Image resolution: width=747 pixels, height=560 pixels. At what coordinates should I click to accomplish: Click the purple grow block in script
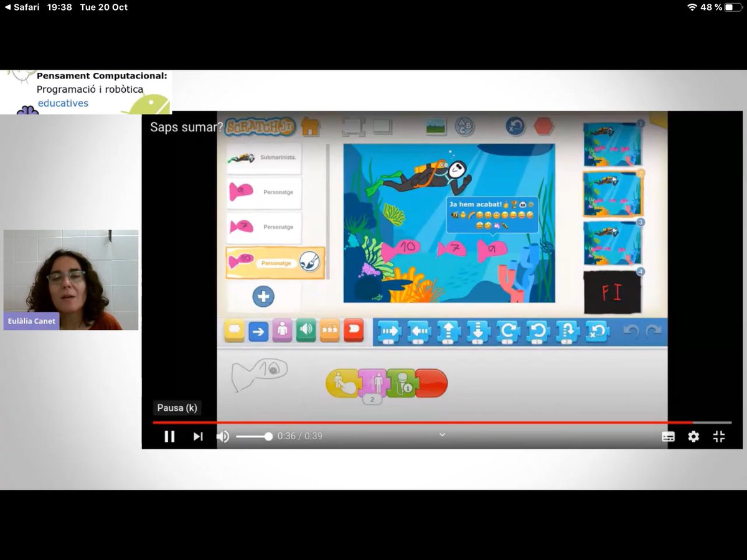point(372,385)
